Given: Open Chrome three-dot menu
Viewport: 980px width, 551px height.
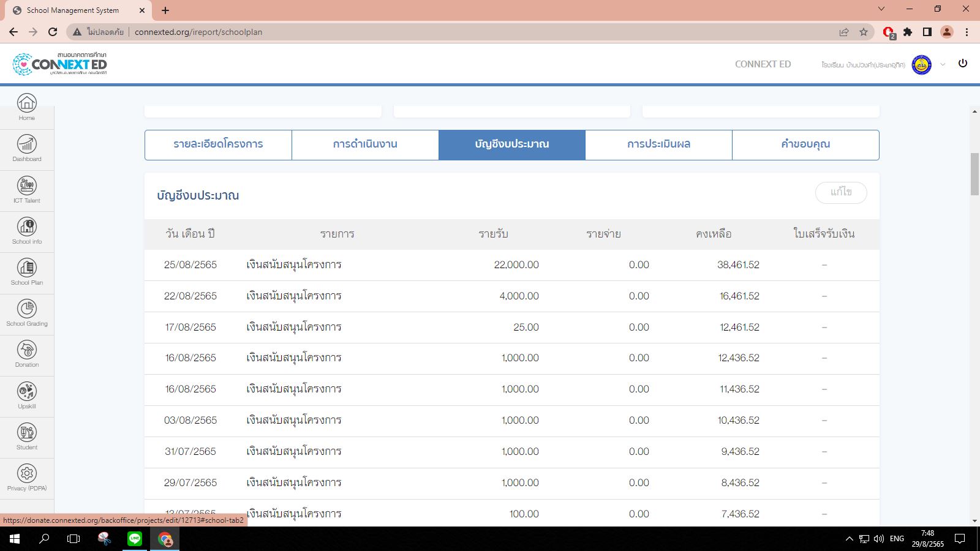Looking at the screenshot, I should coord(967,32).
